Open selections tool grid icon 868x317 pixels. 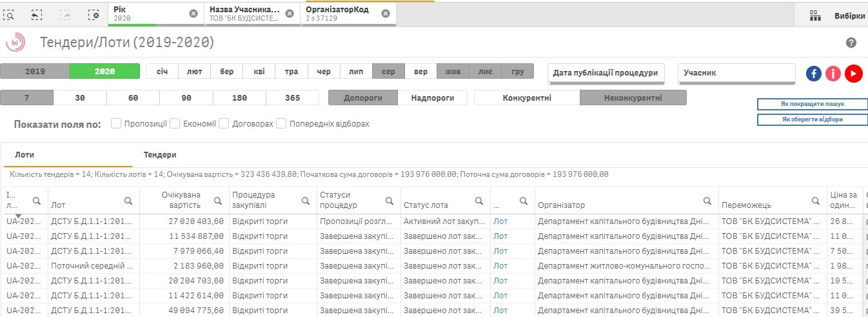pyautogui.click(x=815, y=16)
